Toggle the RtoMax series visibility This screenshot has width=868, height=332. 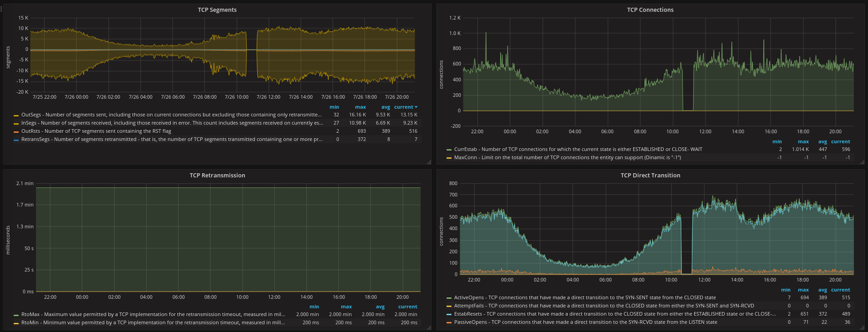[153, 314]
